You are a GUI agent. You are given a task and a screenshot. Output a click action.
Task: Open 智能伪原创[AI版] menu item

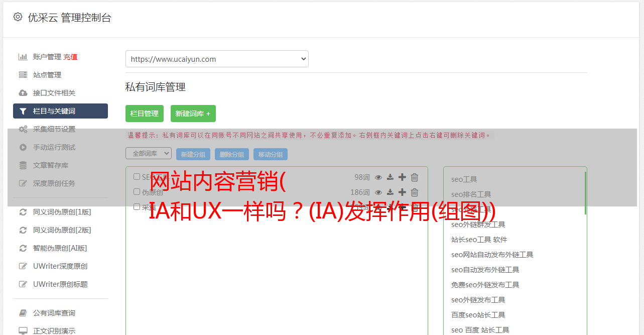(60, 248)
